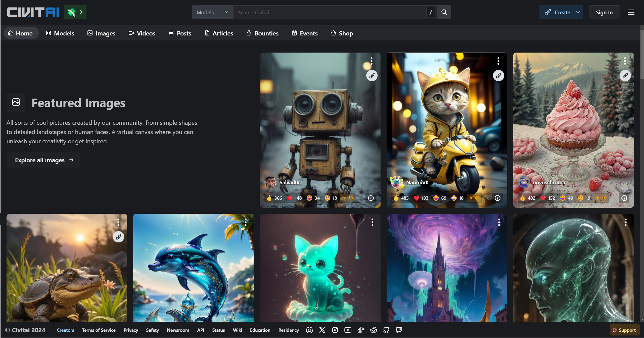Open Reddit icon in footer
The width and height of the screenshot is (644, 338).
(x=373, y=330)
